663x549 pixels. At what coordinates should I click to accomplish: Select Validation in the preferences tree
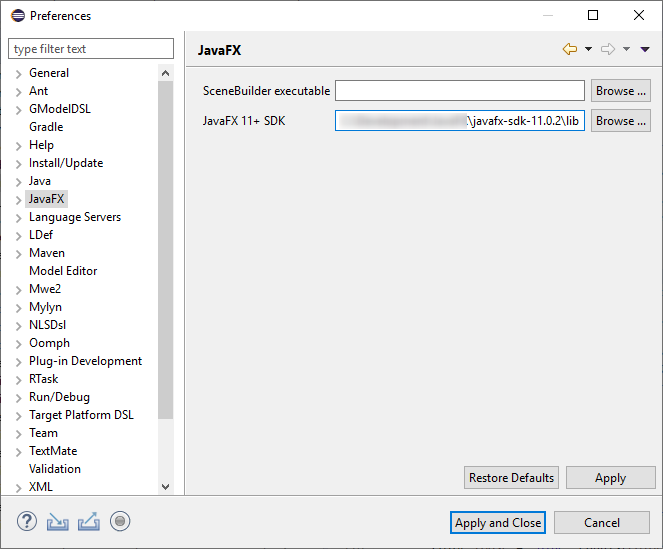click(x=55, y=469)
